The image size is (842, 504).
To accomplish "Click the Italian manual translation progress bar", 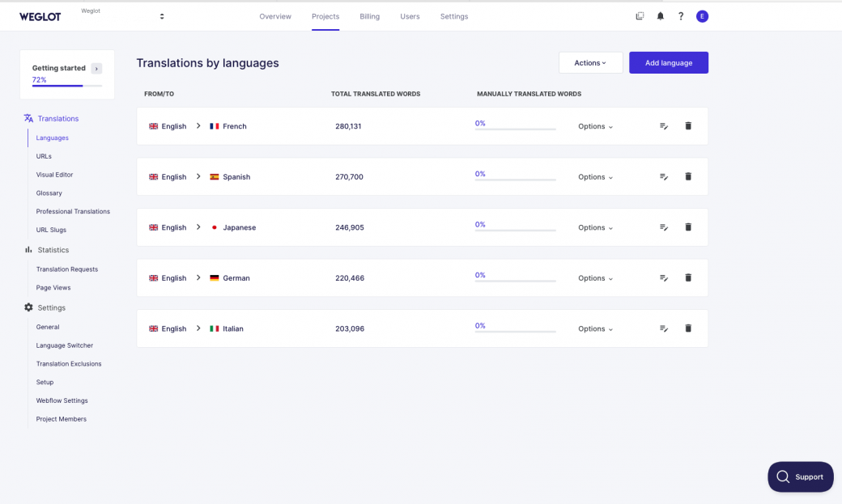I will [x=515, y=332].
